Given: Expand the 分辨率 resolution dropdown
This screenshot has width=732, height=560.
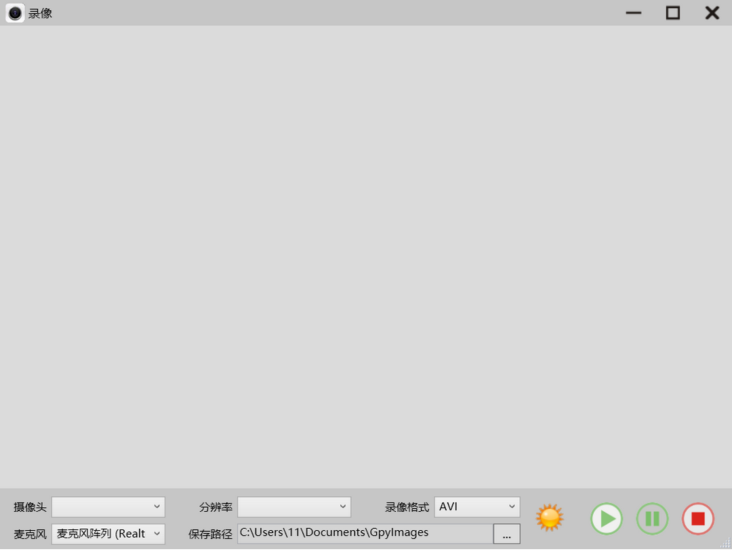Looking at the screenshot, I should point(294,506).
